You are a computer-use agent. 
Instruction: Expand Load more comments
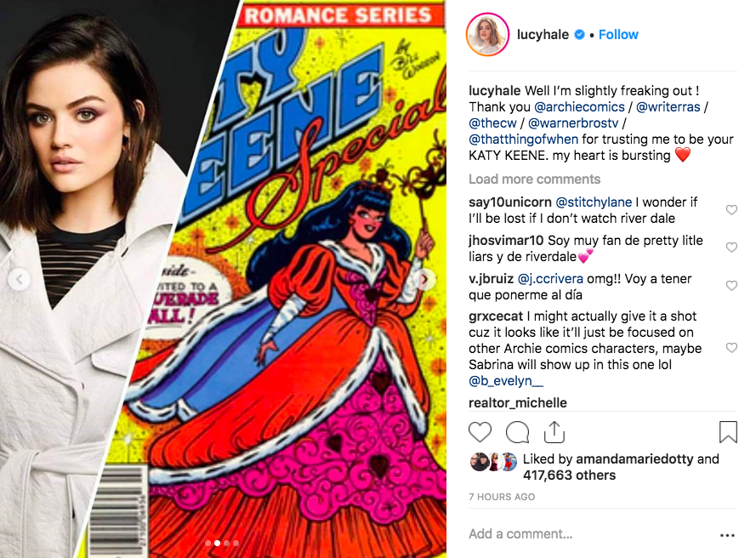534,179
